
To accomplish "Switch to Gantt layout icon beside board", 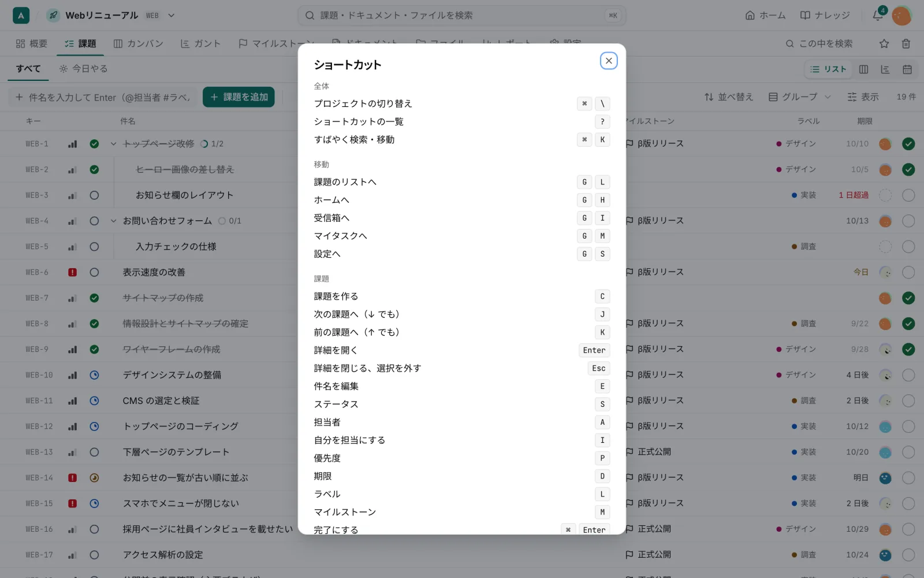I will [885, 69].
